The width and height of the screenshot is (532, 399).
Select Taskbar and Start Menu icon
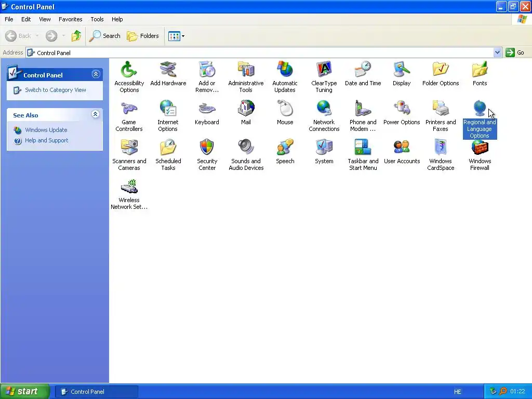tap(363, 148)
